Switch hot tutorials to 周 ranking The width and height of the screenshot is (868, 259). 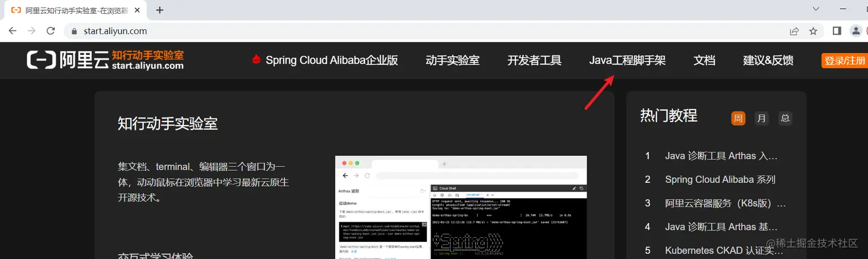[x=738, y=119]
